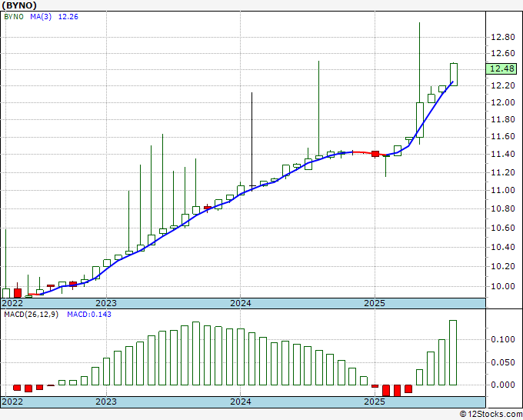
Task: Open the 12Stocks.com watermark link
Action: coord(489,414)
